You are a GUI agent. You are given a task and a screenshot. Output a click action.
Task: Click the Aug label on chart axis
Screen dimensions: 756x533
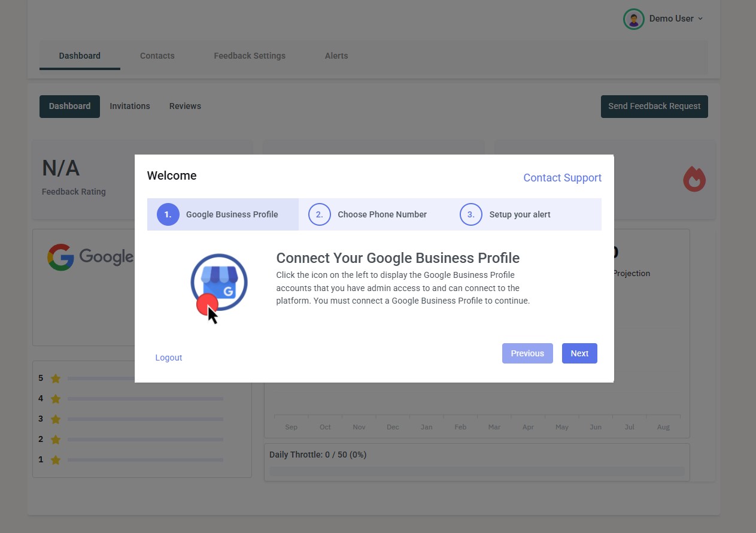pyautogui.click(x=663, y=427)
